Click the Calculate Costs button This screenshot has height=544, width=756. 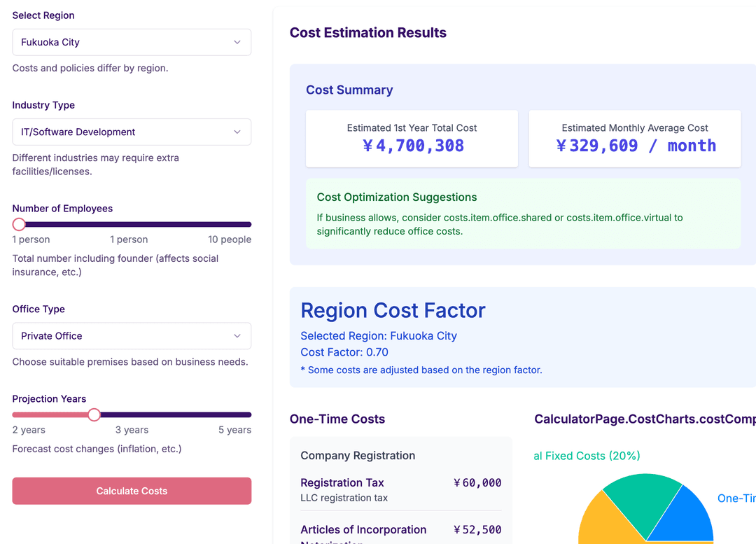132,491
